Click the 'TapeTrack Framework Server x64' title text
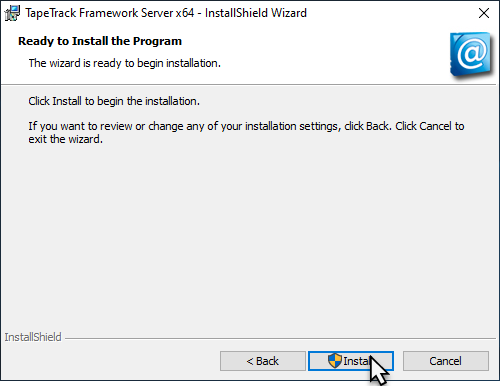Image resolution: width=500 pixels, height=386 pixels. pos(110,13)
